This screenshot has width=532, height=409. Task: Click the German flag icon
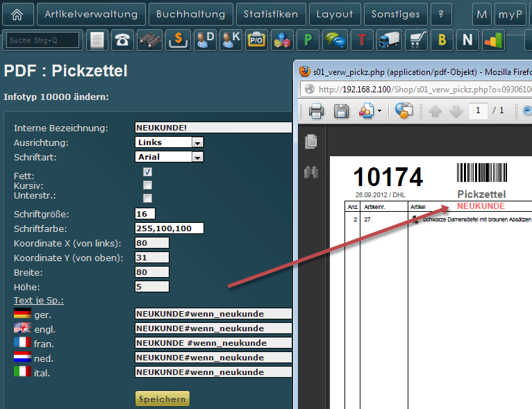[x=22, y=313]
